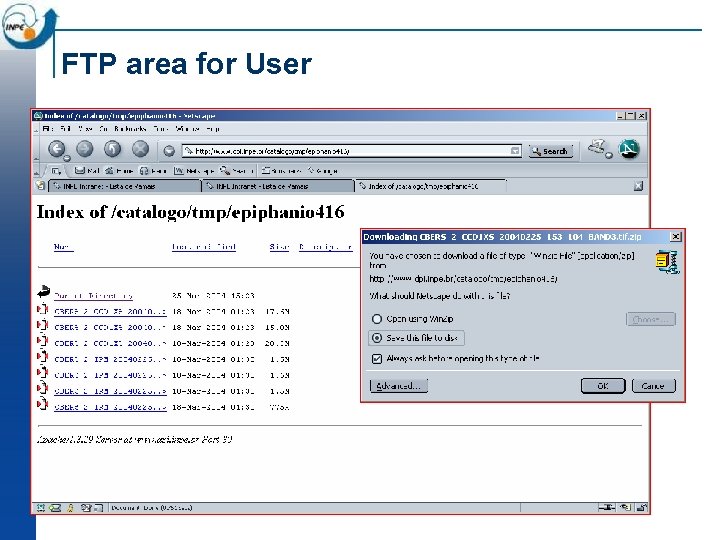Open the address bar history dropdown arrow

point(515,151)
